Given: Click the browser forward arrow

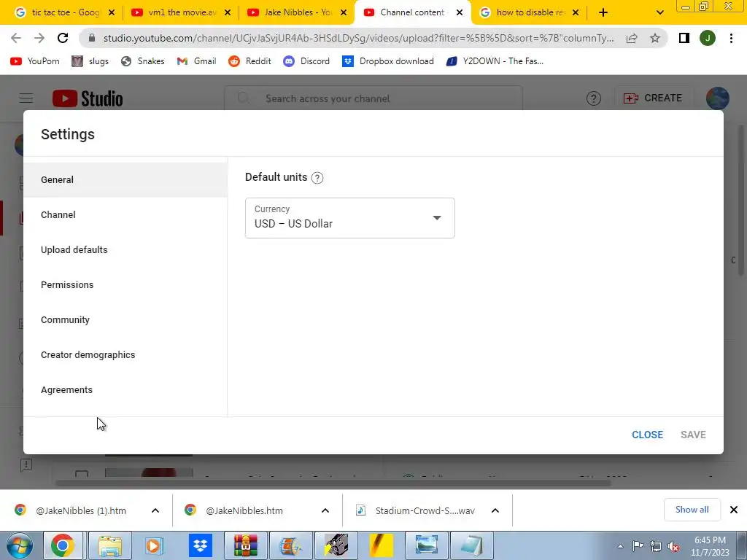Looking at the screenshot, I should (39, 38).
